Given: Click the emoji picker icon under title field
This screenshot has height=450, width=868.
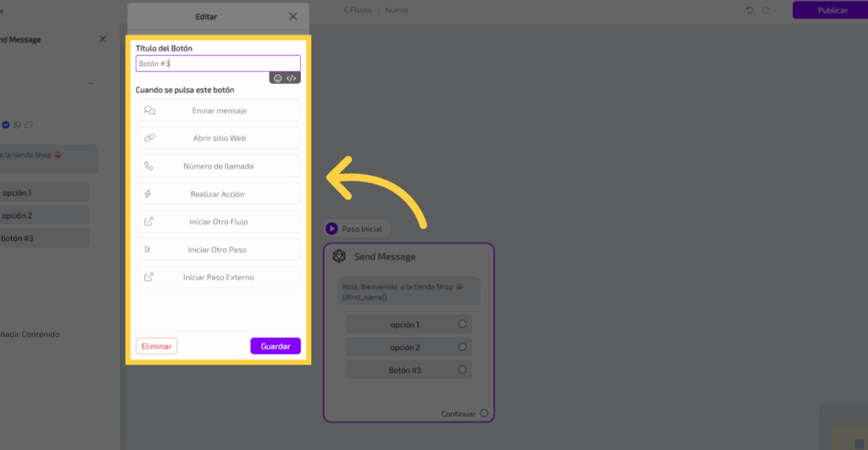Looking at the screenshot, I should 277,78.
